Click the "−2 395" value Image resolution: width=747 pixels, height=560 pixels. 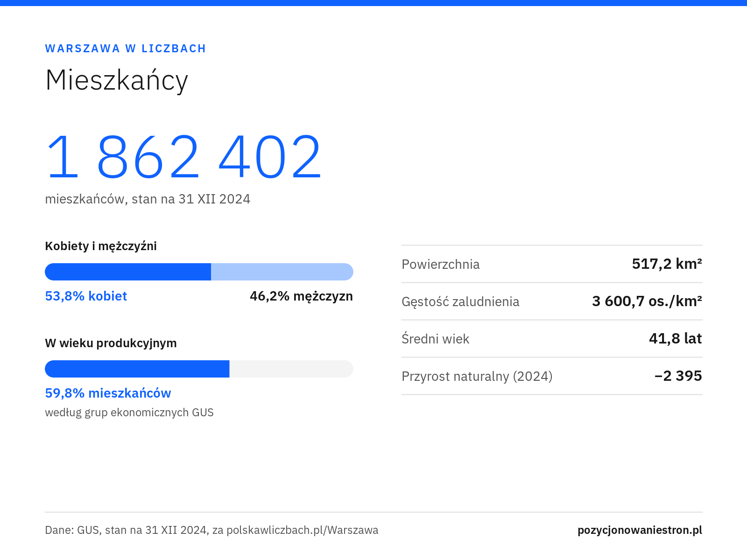(678, 376)
